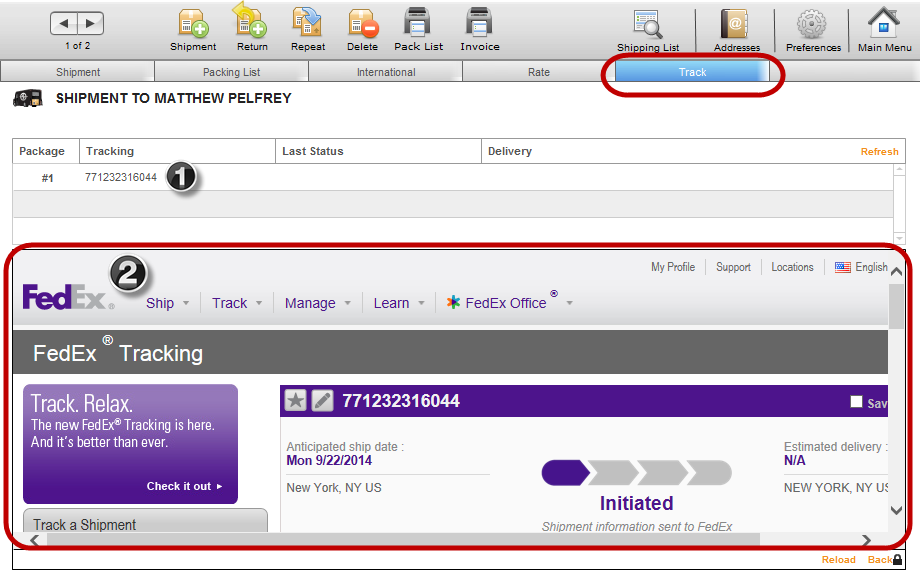Switch to the Packing List tab
920x576 pixels.
[x=231, y=72]
